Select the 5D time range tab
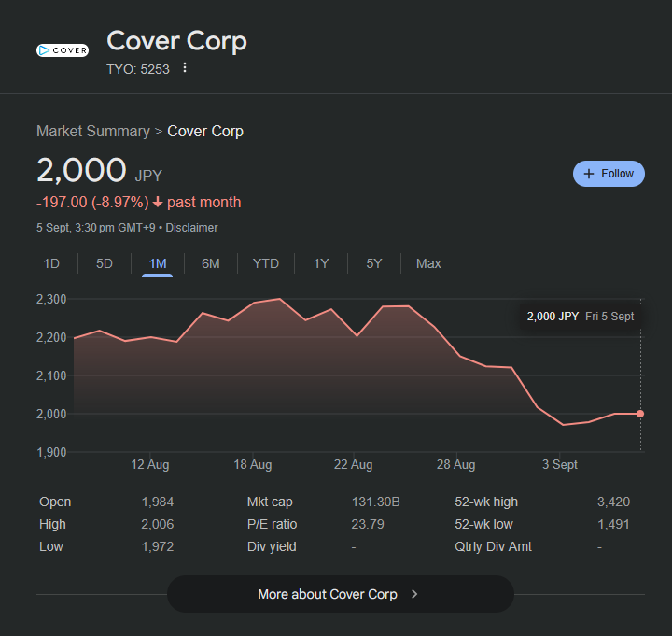 (x=105, y=263)
